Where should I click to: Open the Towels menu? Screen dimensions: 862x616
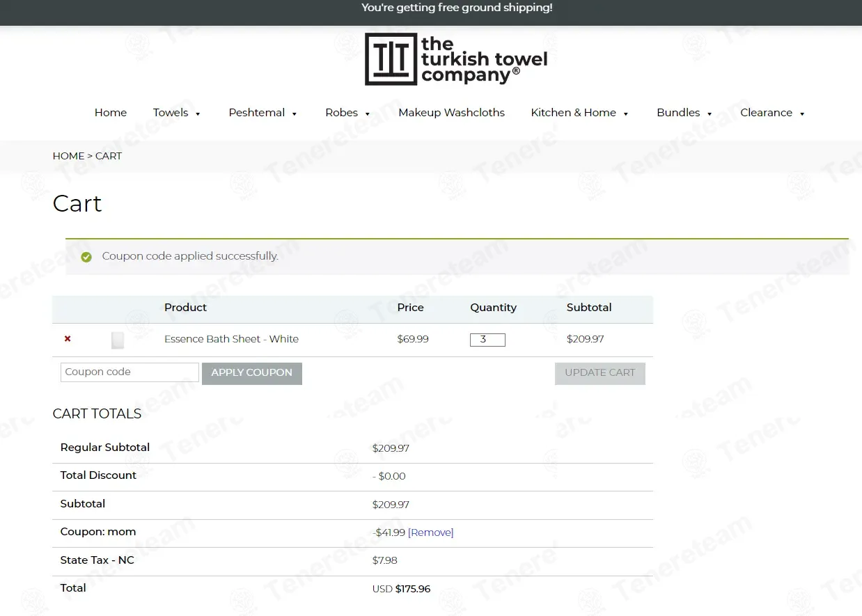coord(171,113)
